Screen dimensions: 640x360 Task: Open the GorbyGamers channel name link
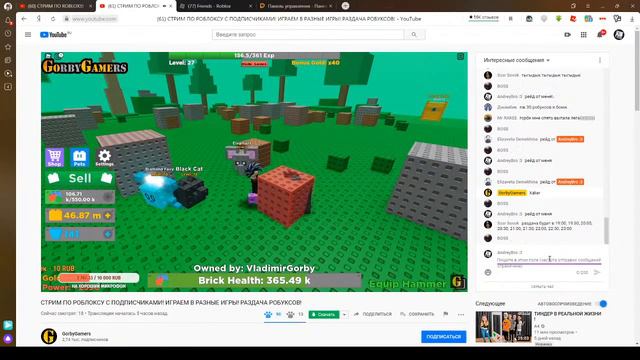point(76,333)
